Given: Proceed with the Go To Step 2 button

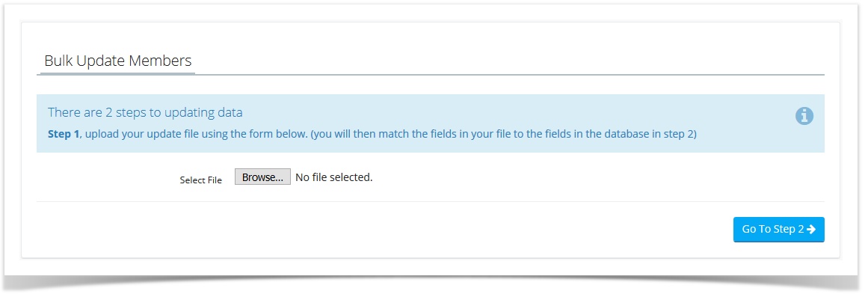Looking at the screenshot, I should point(779,230).
